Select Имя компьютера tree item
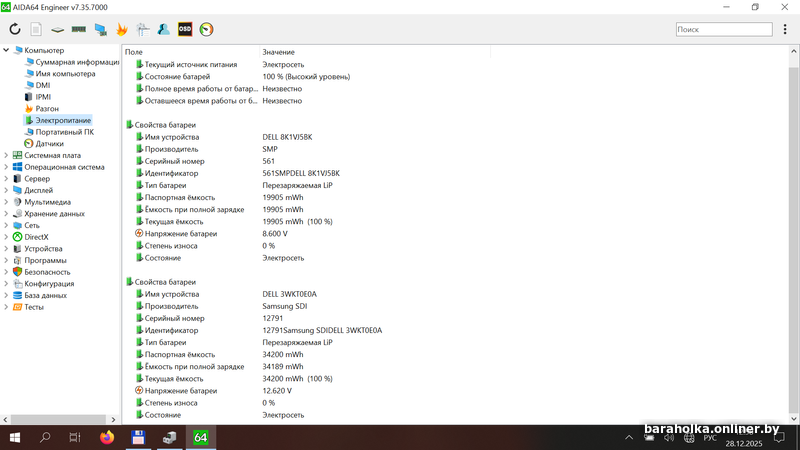This screenshot has height=450, width=800. click(65, 73)
